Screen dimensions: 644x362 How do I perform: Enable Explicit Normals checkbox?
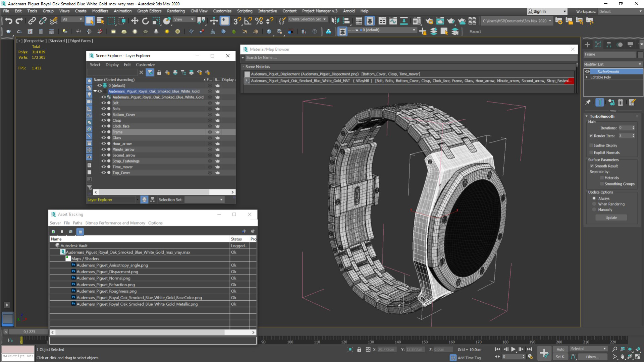(x=591, y=153)
